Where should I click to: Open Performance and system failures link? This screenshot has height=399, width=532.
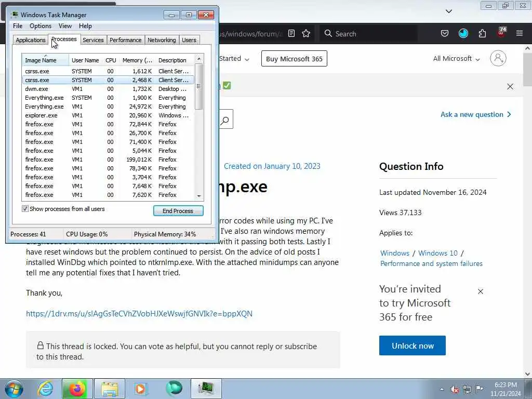(x=431, y=263)
